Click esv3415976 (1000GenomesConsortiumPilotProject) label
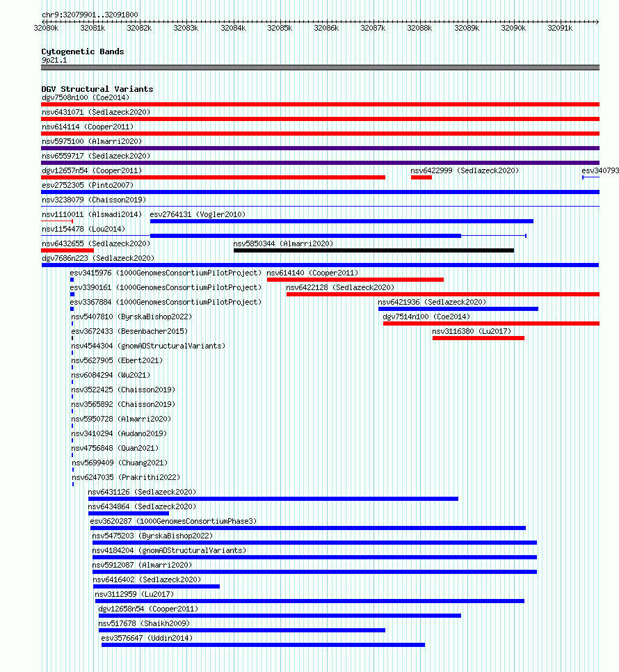The image size is (619, 672). (x=166, y=273)
